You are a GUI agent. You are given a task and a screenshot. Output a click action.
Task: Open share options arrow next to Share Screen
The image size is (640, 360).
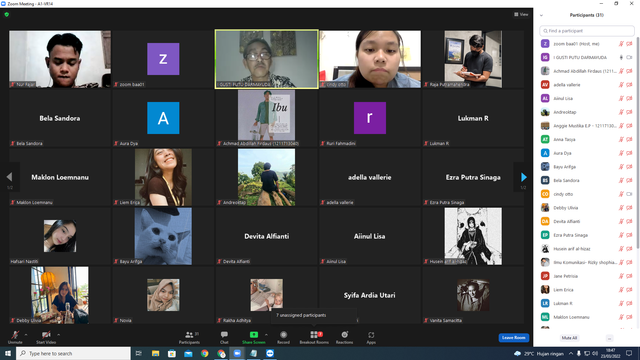click(266, 335)
